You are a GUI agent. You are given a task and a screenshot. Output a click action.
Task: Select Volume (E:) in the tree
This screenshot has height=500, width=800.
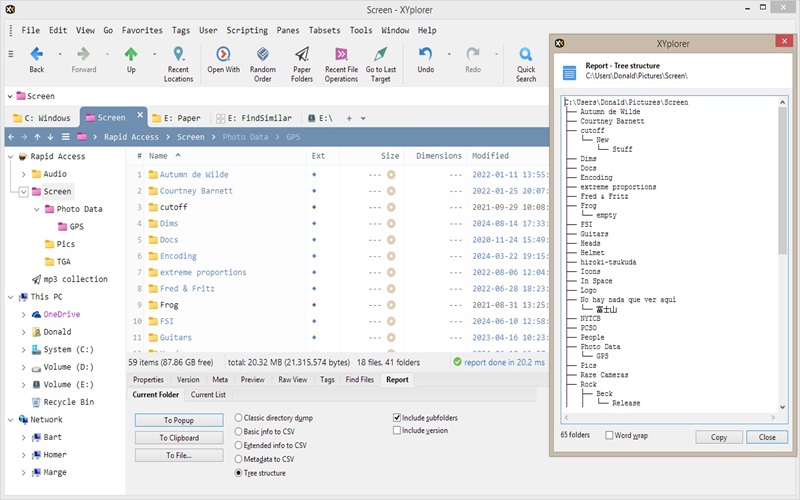(x=68, y=385)
